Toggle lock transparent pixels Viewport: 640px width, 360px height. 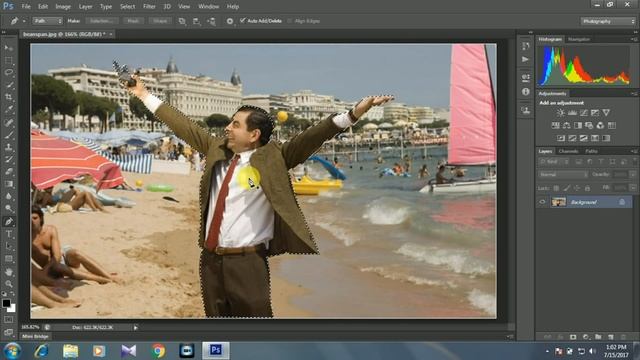click(x=556, y=188)
